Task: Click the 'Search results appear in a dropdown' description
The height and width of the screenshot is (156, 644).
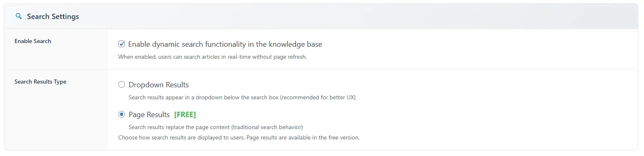Action: click(x=242, y=98)
